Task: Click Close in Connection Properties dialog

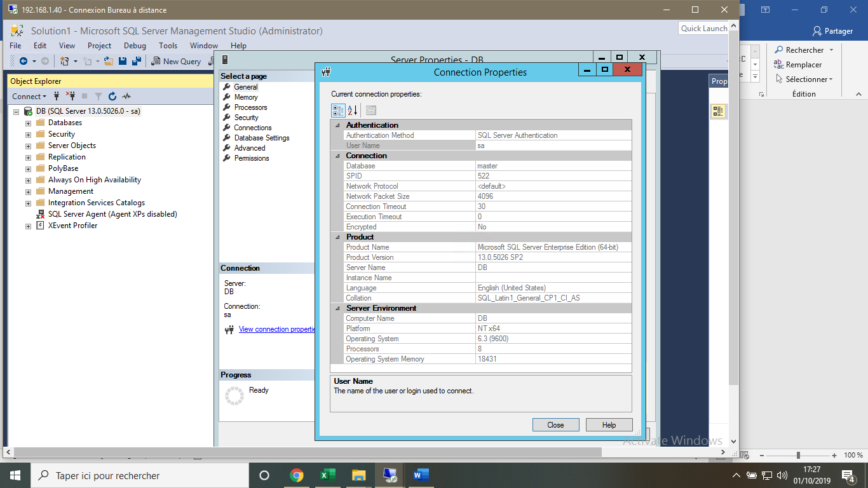Action: (x=556, y=425)
